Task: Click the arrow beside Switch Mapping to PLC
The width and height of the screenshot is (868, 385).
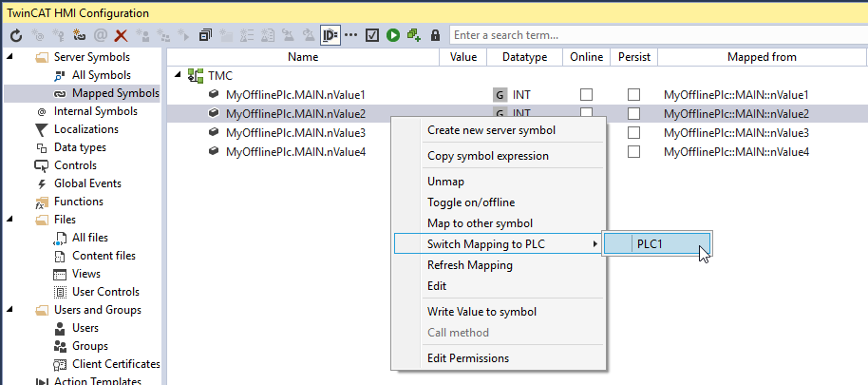Action: pos(594,243)
